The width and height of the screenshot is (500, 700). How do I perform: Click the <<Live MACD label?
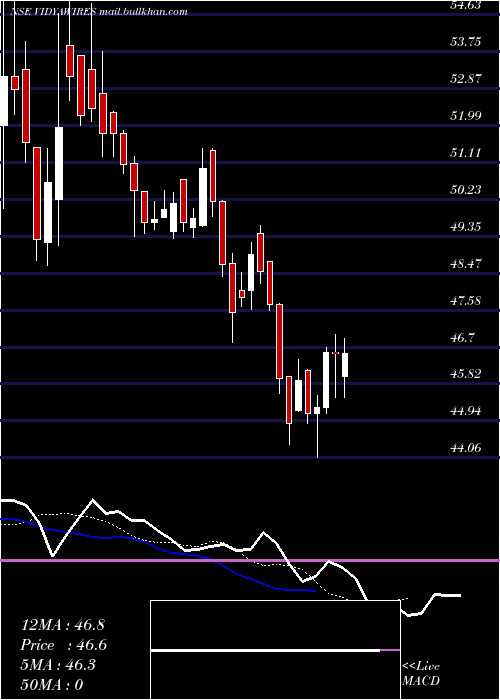(421, 674)
